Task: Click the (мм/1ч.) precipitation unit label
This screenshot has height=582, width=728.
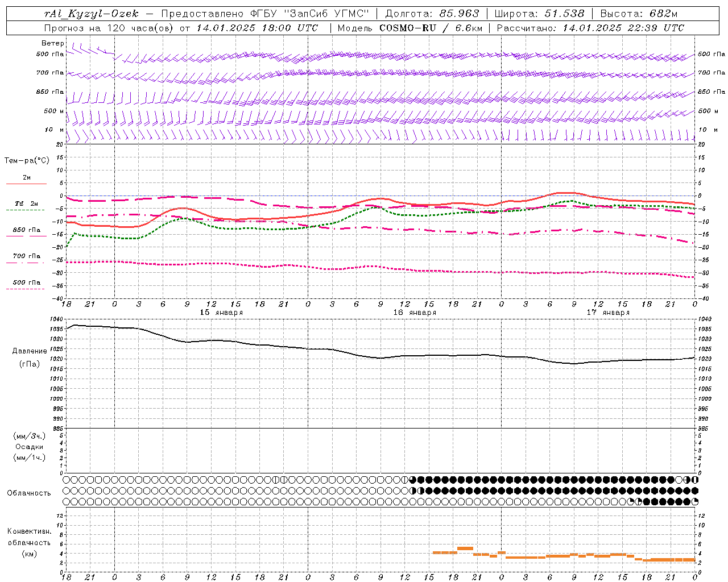Action: click(30, 458)
